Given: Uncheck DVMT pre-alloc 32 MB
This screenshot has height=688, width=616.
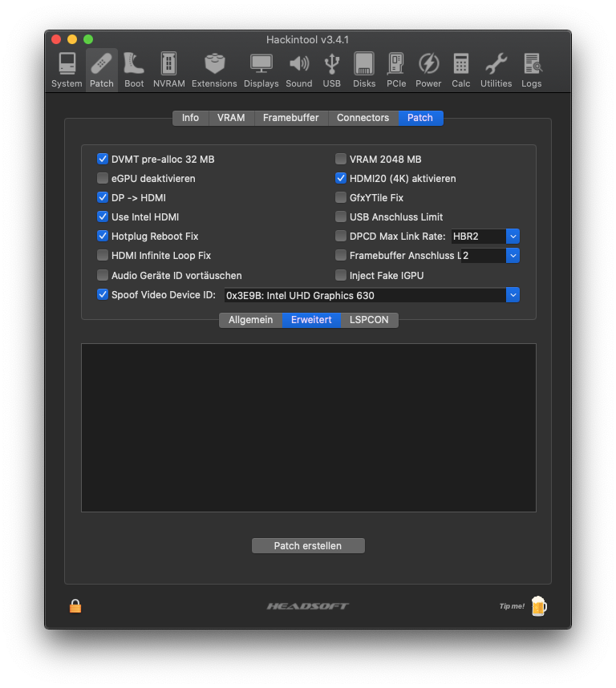Looking at the screenshot, I should pos(102,159).
